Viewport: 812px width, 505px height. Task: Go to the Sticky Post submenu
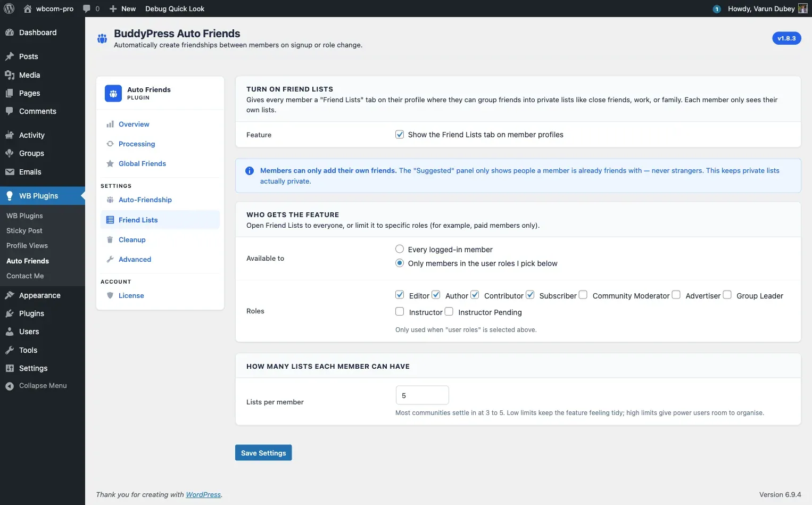point(24,230)
